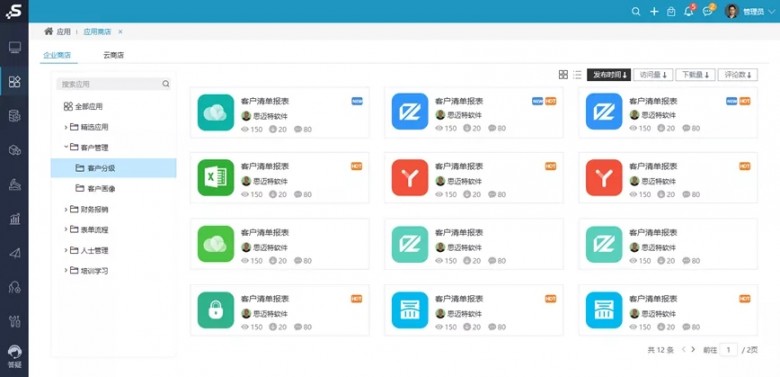Expand the 表单流程 folder
The height and width of the screenshot is (377, 780).
point(66,230)
